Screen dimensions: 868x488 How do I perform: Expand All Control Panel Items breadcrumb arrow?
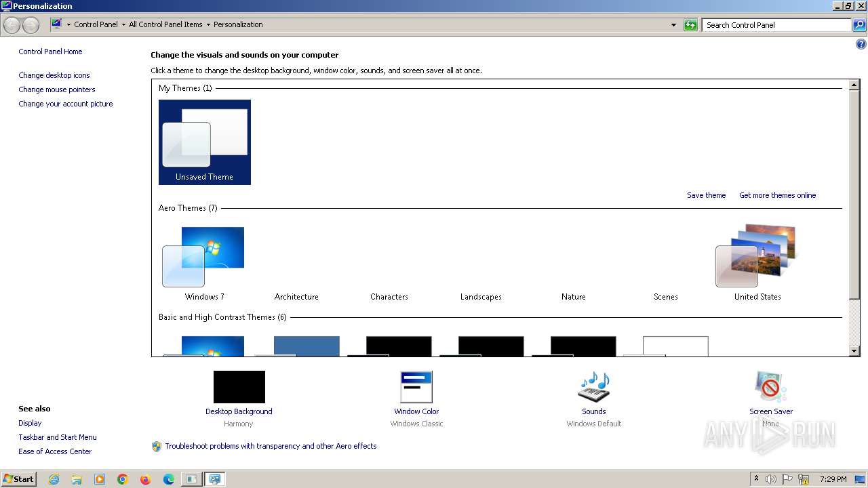point(208,24)
